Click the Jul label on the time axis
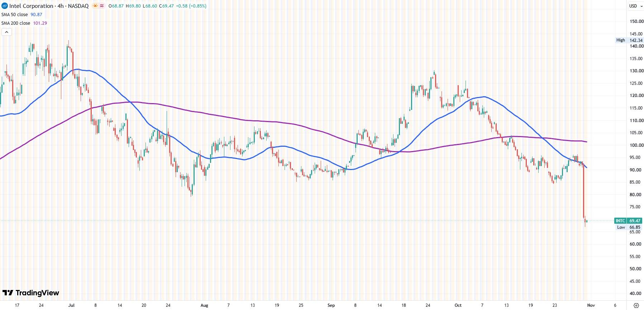 coord(71,305)
